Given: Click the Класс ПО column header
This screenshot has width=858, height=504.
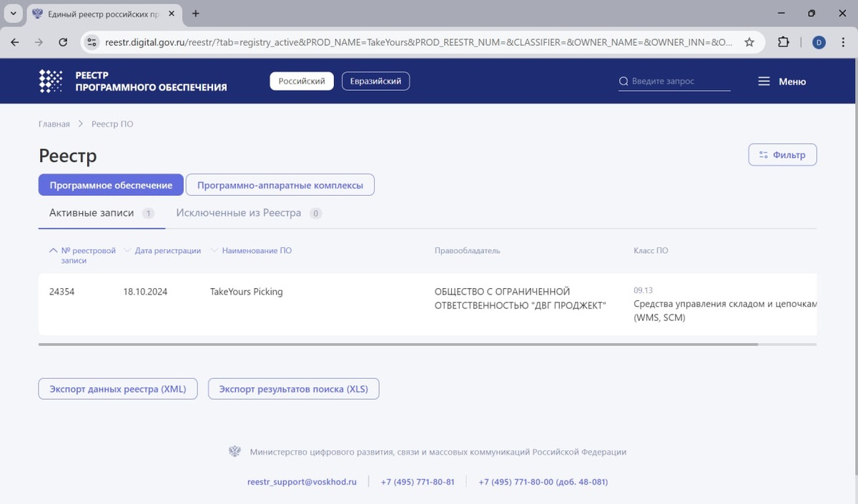Looking at the screenshot, I should coord(651,251).
